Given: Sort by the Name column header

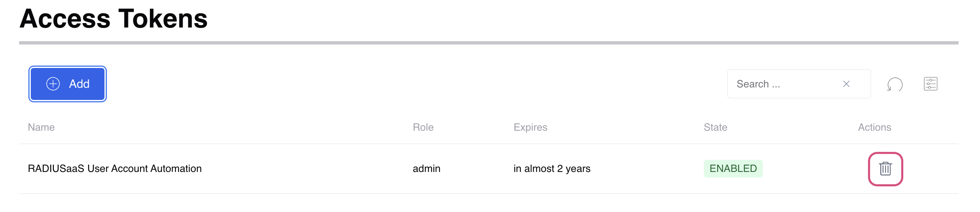Looking at the screenshot, I should pos(41,127).
